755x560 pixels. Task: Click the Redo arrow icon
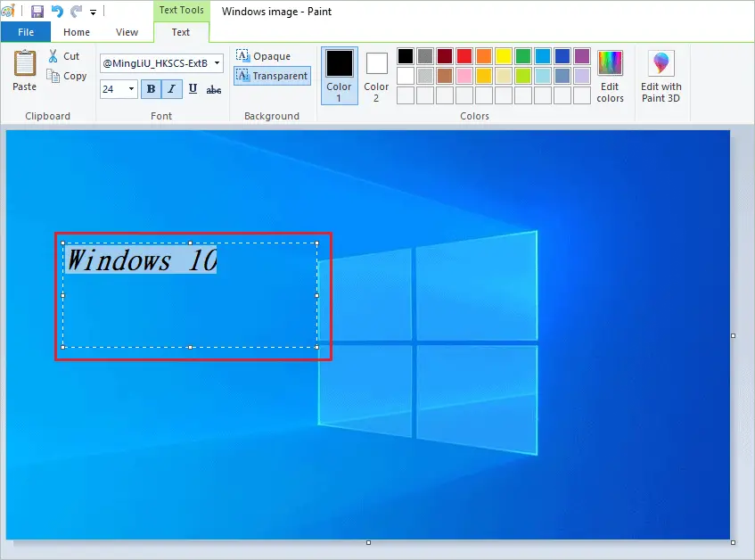pos(76,11)
